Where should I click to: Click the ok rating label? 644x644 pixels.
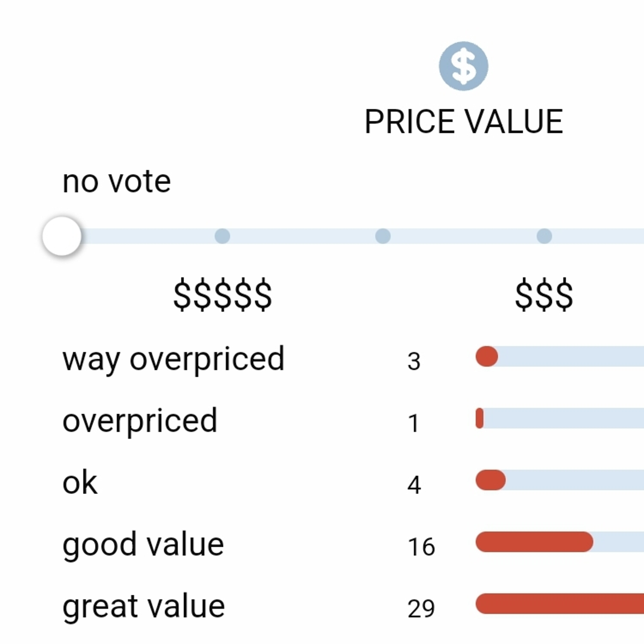point(80,482)
